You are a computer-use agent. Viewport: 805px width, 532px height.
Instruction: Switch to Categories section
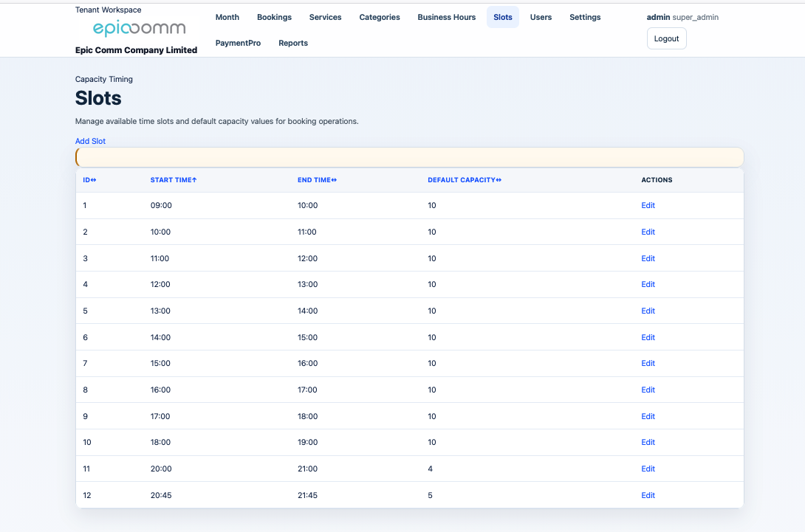[x=380, y=17]
